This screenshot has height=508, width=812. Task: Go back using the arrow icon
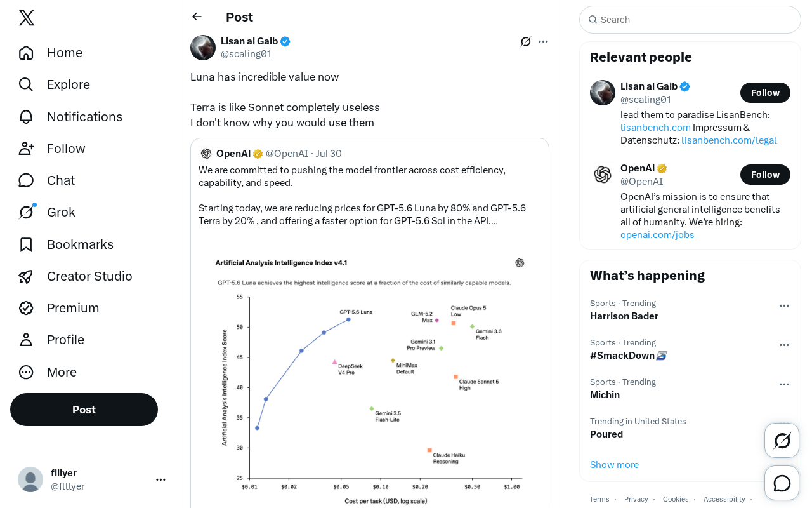[x=197, y=17]
